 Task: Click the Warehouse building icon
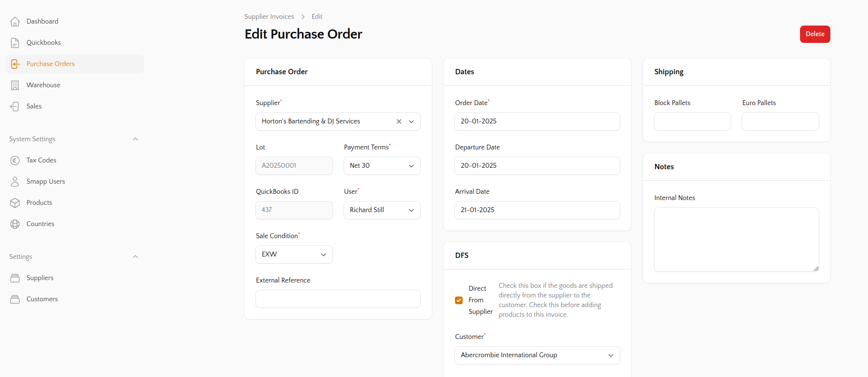click(x=15, y=85)
